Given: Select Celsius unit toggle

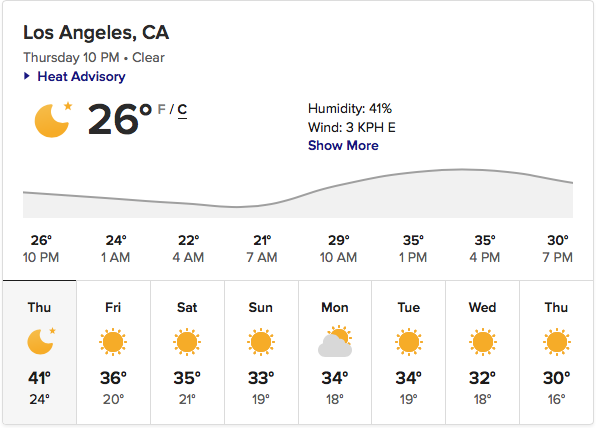Looking at the screenshot, I should 182,110.
